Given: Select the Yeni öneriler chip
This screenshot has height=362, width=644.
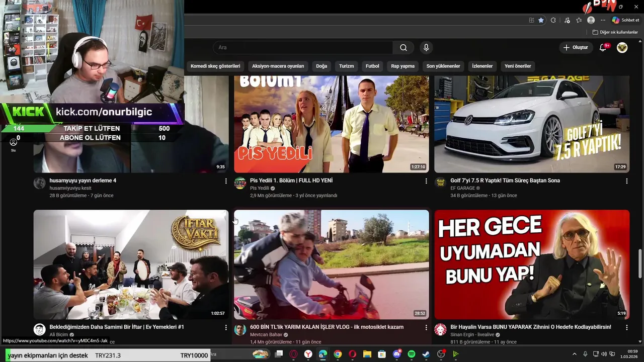Looking at the screenshot, I should click(x=518, y=66).
